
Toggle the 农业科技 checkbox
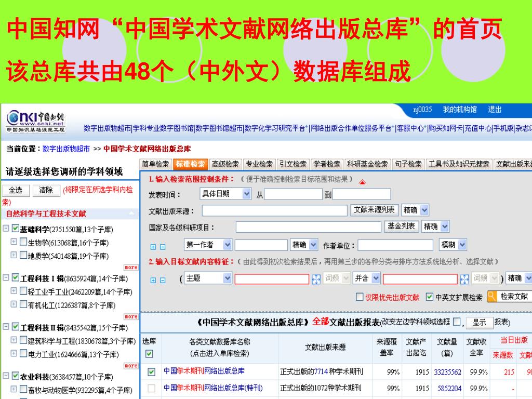coord(15,376)
